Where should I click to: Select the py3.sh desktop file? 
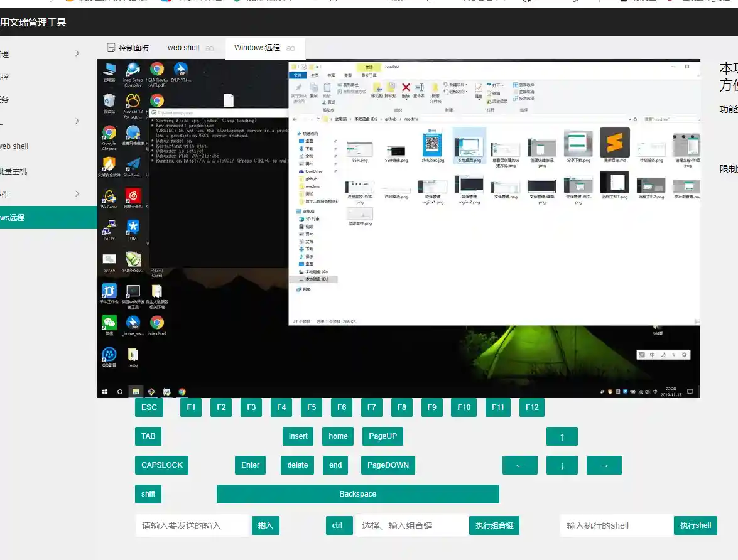point(109,262)
